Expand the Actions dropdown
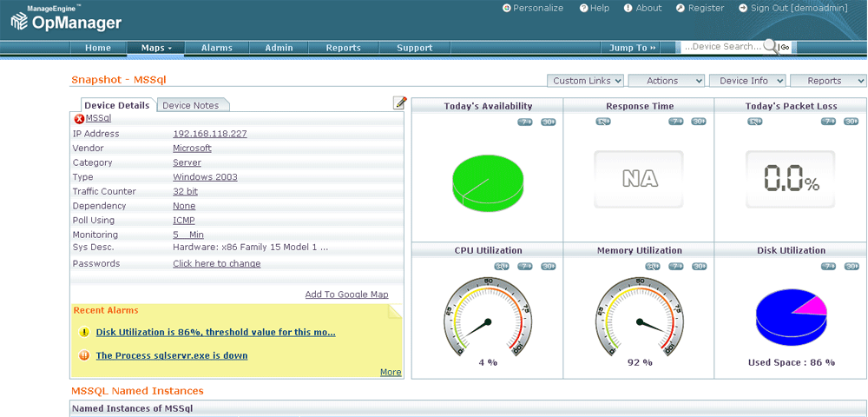The height and width of the screenshot is (417, 868). [x=667, y=81]
